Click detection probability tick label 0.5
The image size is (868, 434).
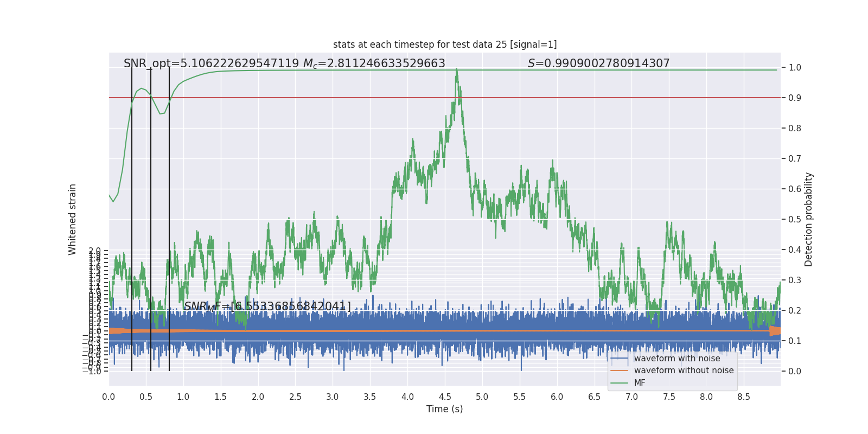click(795, 220)
